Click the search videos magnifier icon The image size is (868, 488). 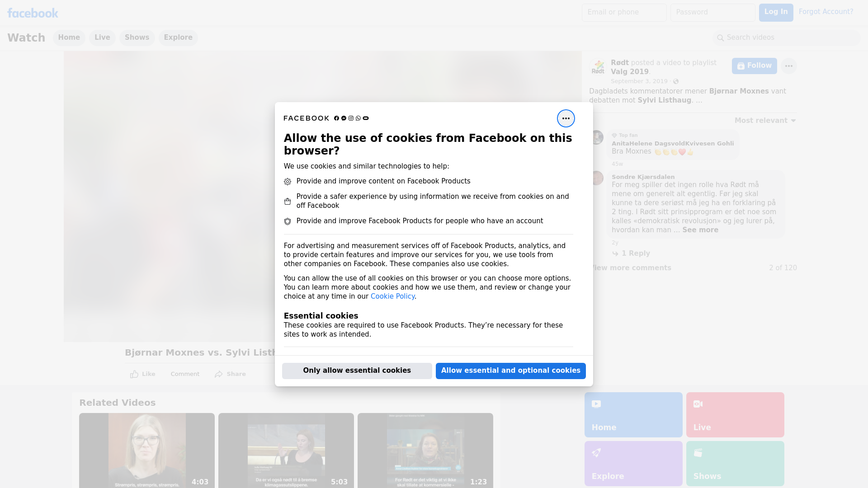[720, 38]
